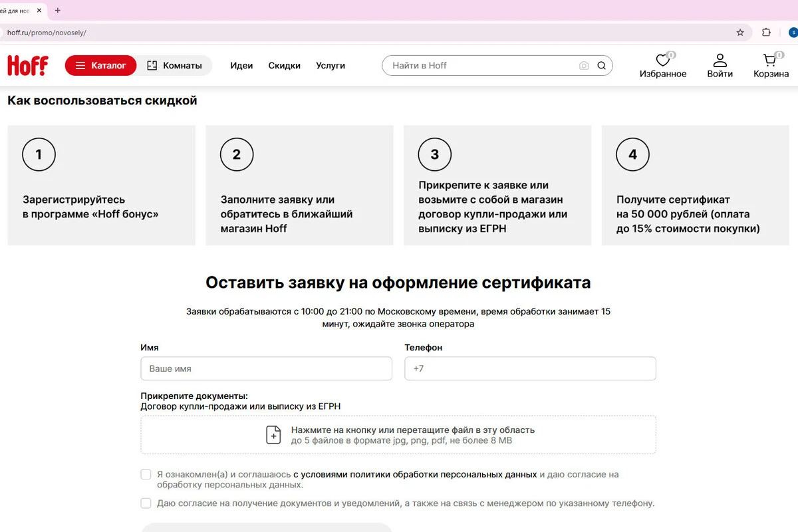This screenshot has width=798, height=532.
Task: Open the 'с условиями политики обработки персональных данных' link
Action: [x=415, y=475]
